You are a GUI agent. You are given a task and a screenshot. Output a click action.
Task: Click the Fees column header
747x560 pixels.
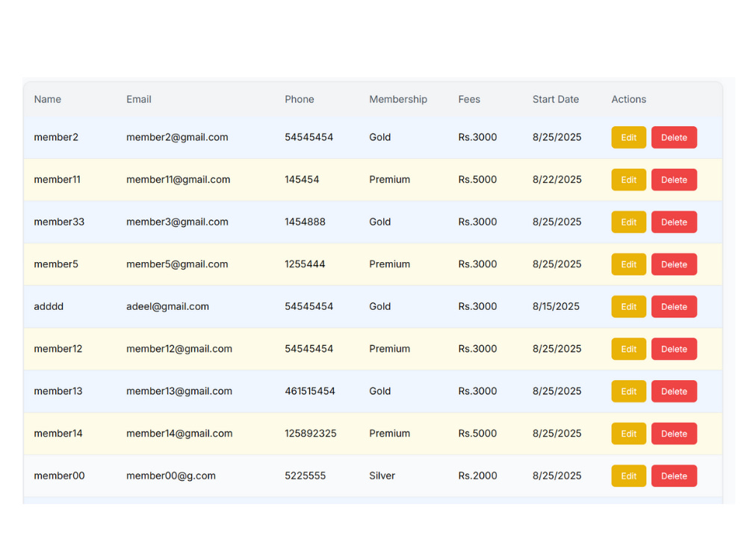coord(469,99)
